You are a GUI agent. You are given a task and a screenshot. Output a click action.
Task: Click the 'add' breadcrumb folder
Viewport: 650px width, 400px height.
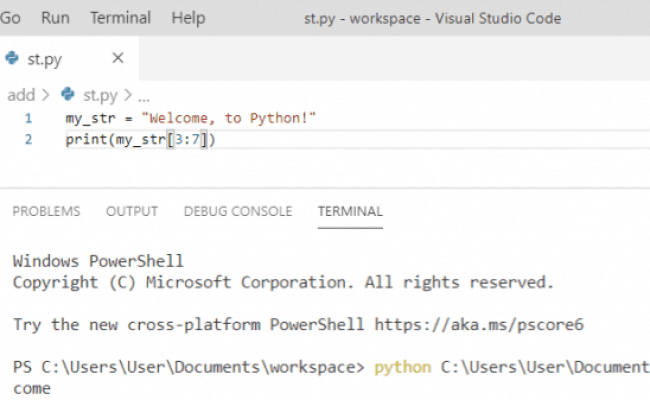[x=21, y=95]
